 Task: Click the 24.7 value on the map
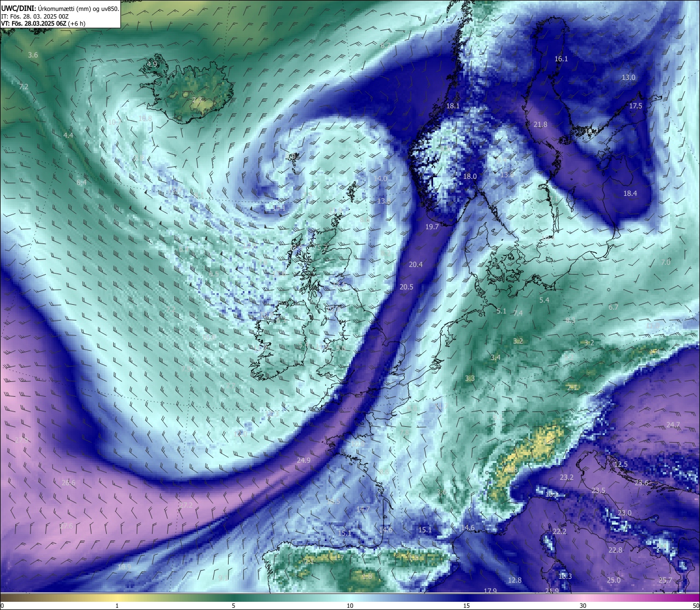[x=673, y=425]
